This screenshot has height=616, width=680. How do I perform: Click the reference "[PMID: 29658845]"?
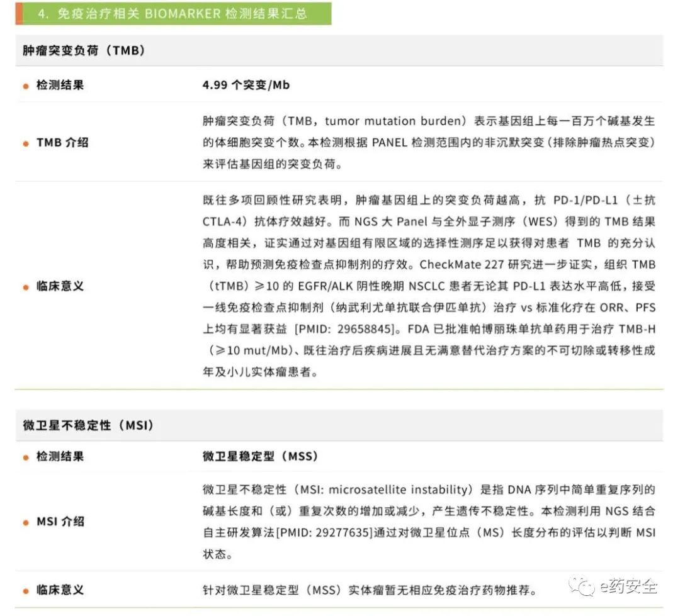pyautogui.click(x=345, y=329)
